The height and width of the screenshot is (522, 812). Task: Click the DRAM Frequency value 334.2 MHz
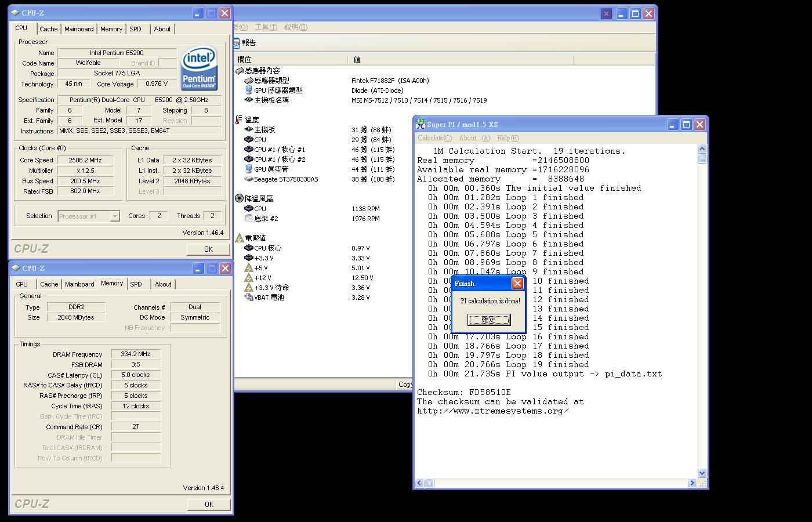[136, 354]
